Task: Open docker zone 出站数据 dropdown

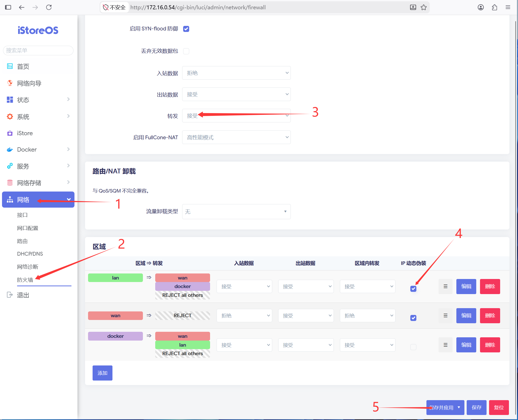Action: [x=306, y=345]
